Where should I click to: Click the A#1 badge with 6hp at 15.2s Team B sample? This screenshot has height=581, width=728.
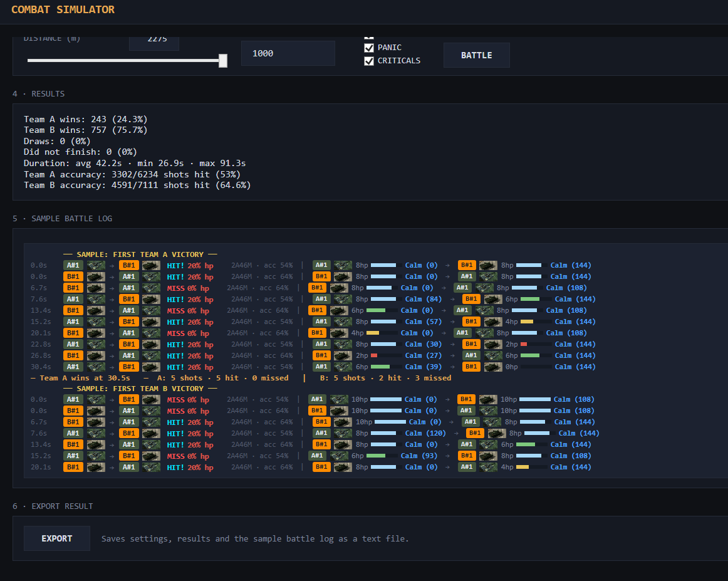tap(317, 456)
